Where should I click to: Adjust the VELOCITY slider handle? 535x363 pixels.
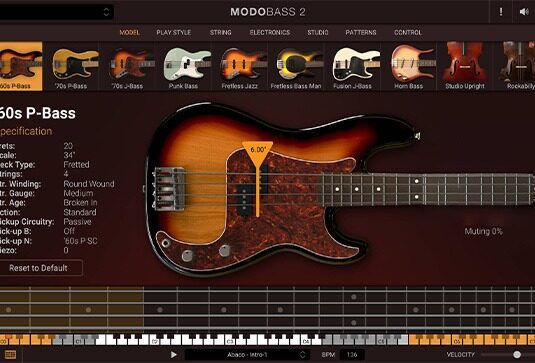point(517,354)
